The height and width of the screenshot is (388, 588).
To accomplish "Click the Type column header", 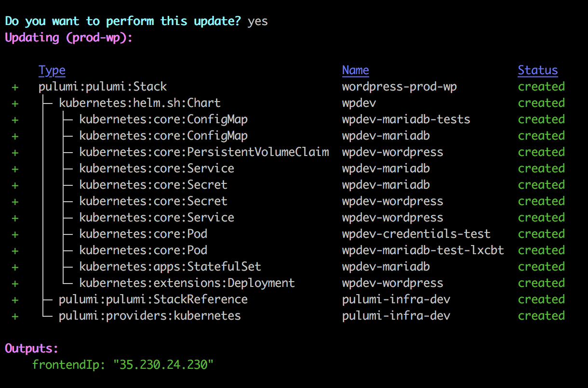I will pos(52,70).
